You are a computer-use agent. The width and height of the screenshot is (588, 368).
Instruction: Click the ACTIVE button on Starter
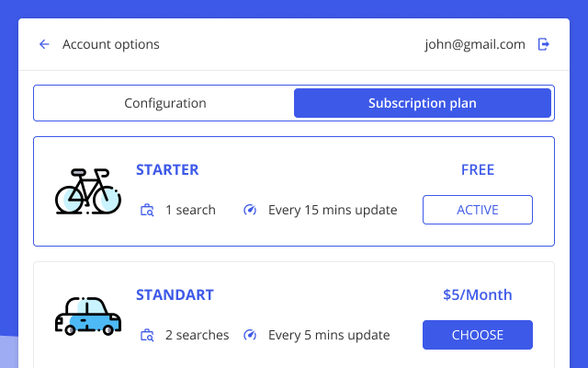[x=478, y=210]
